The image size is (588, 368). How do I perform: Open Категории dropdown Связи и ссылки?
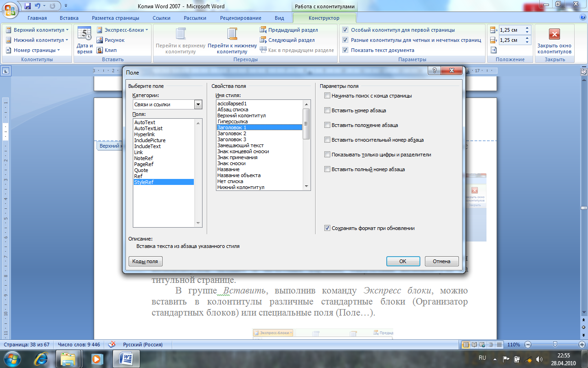198,104
